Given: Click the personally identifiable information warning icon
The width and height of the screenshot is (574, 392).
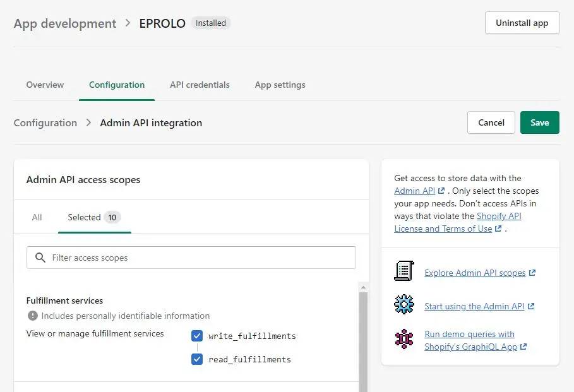Looking at the screenshot, I should point(33,316).
